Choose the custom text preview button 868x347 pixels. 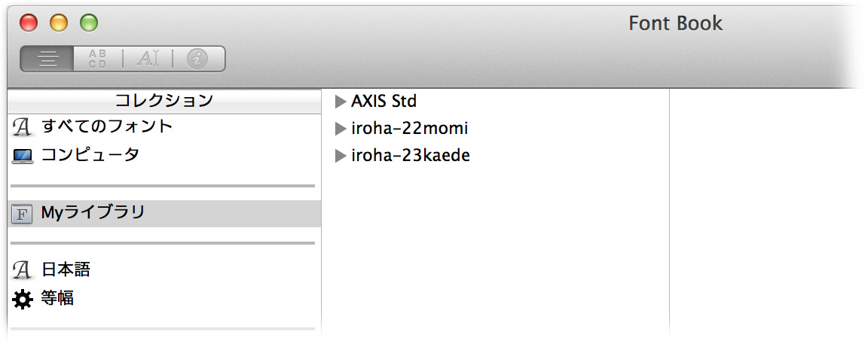point(147,59)
